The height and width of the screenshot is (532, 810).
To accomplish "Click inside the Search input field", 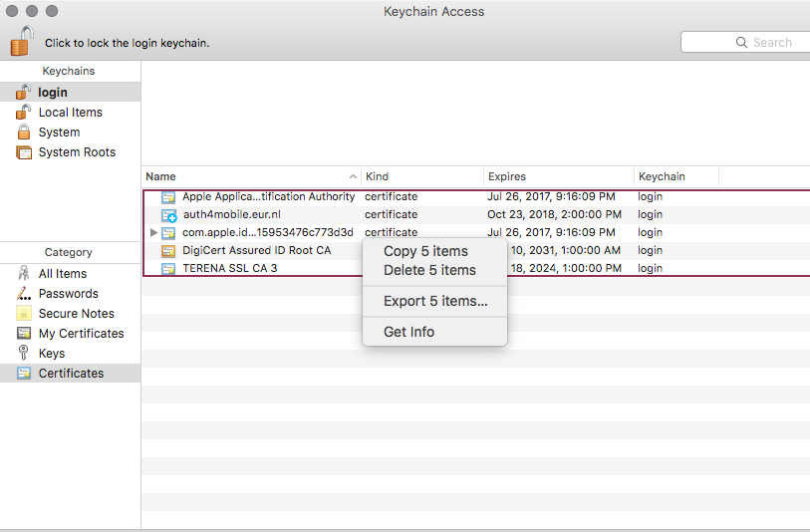I will click(745, 43).
